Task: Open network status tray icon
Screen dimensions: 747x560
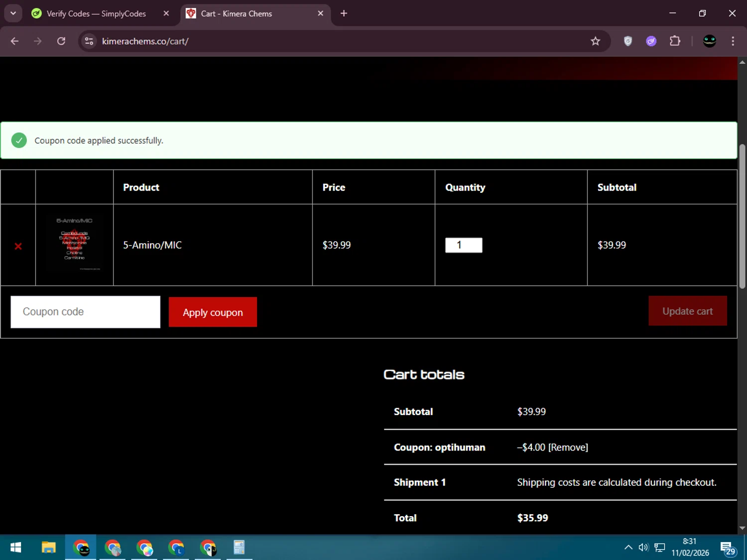Action: click(660, 548)
